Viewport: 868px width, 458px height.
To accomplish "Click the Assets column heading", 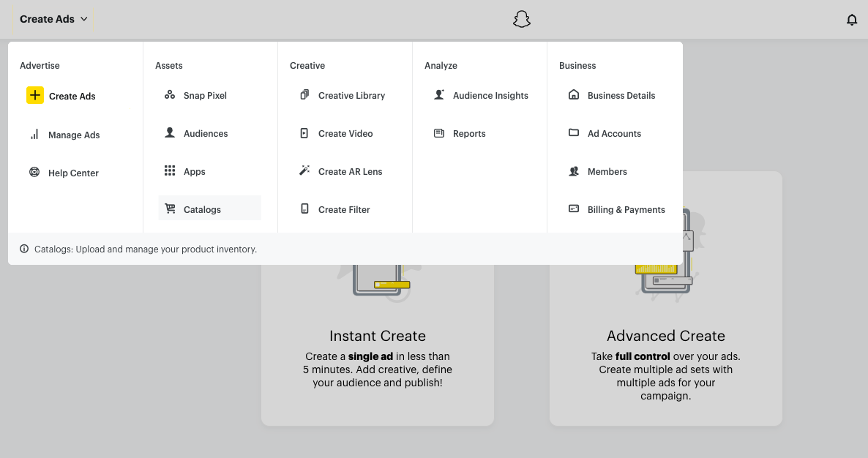I will pos(169,65).
